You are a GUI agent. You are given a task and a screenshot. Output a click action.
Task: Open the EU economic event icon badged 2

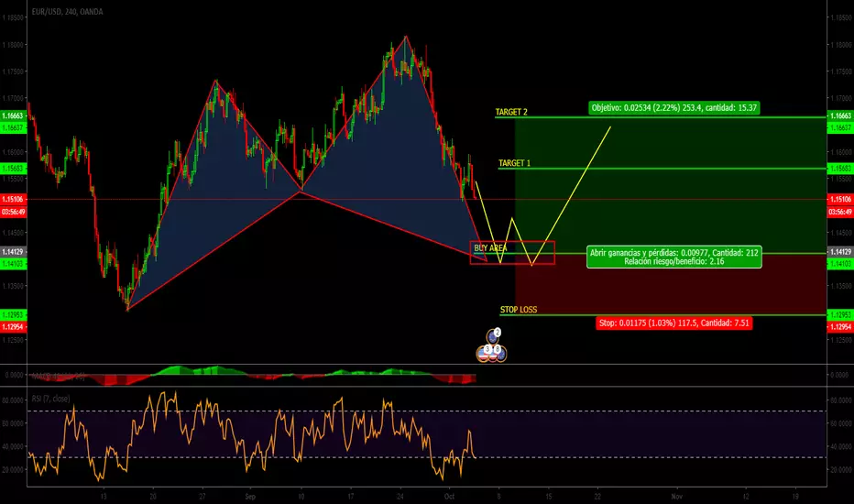coord(494,335)
